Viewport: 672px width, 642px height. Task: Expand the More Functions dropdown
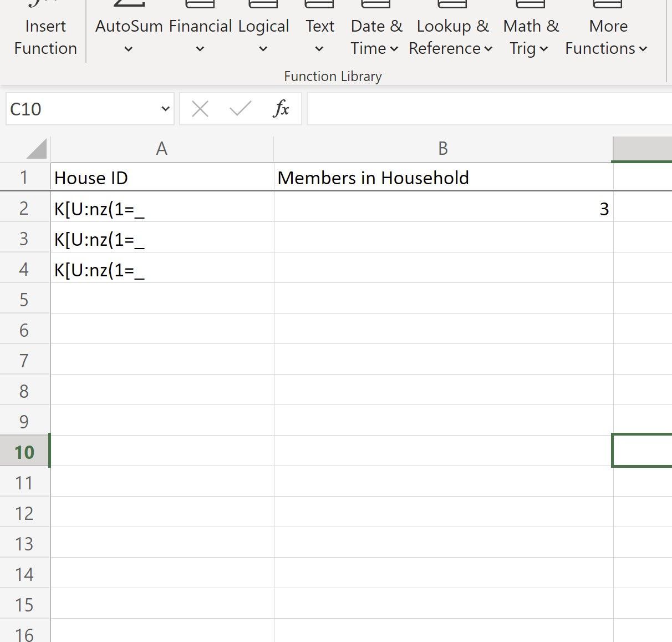[643, 49]
